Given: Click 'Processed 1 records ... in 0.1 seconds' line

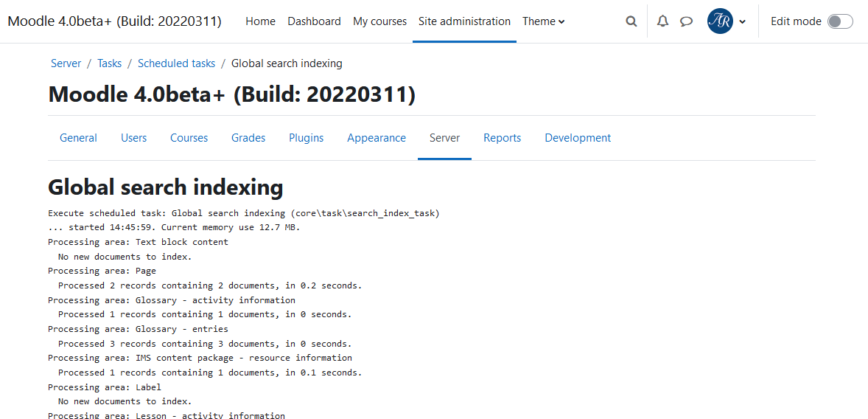Looking at the screenshot, I should coord(210,373).
